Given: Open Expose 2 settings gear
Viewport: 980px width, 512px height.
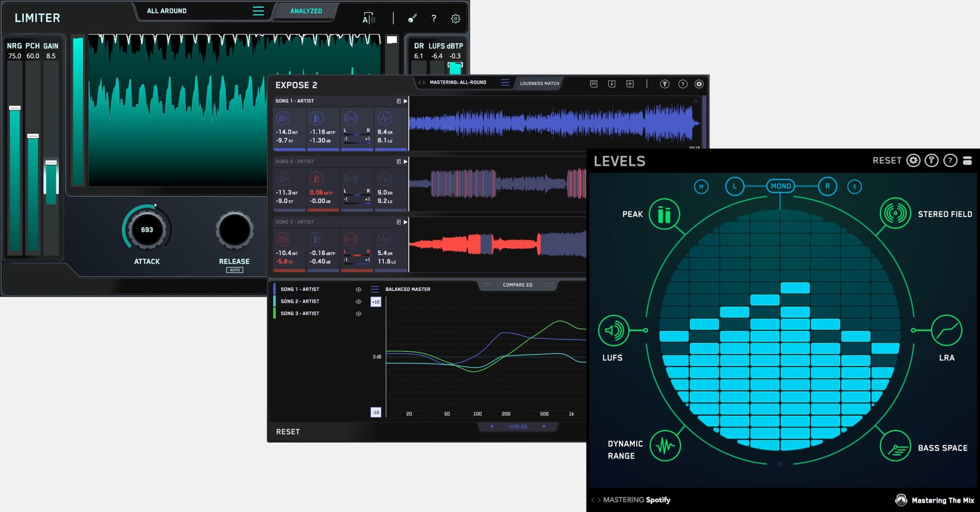Looking at the screenshot, I should coord(699,84).
